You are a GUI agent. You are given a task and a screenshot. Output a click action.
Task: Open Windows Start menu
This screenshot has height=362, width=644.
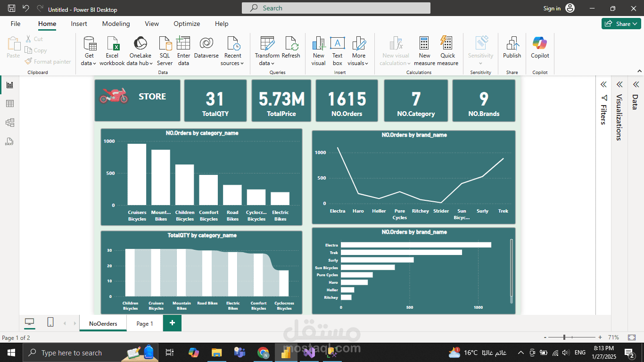pyautogui.click(x=11, y=353)
